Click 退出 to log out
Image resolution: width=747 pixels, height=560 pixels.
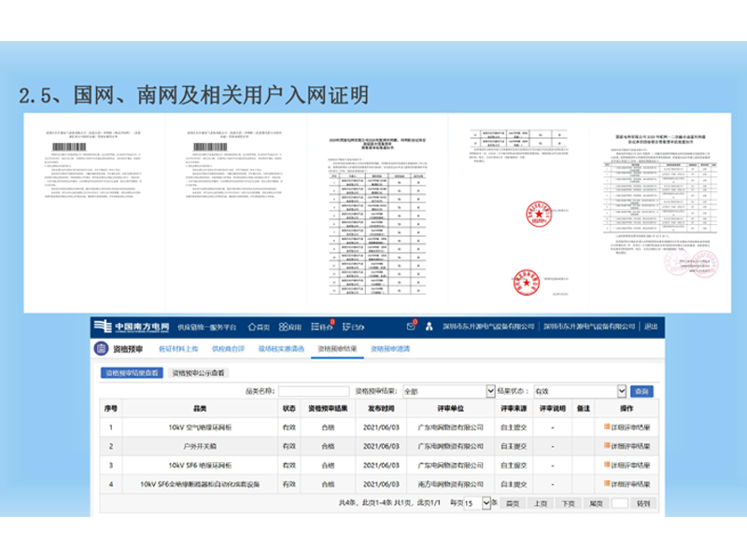coord(651,327)
